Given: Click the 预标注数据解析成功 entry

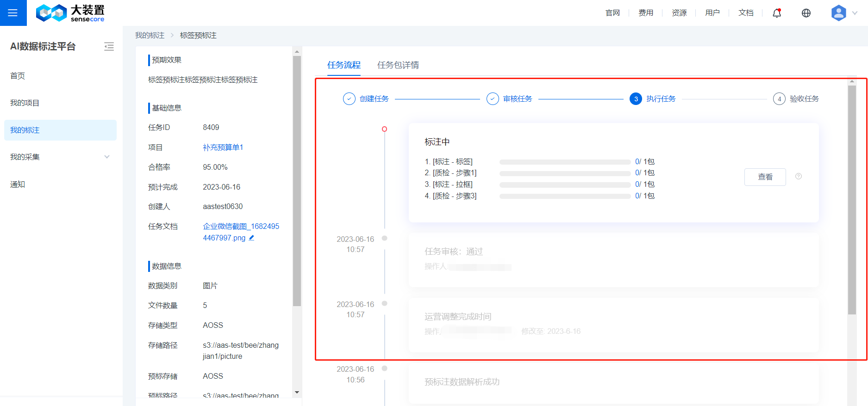Looking at the screenshot, I should [x=462, y=382].
